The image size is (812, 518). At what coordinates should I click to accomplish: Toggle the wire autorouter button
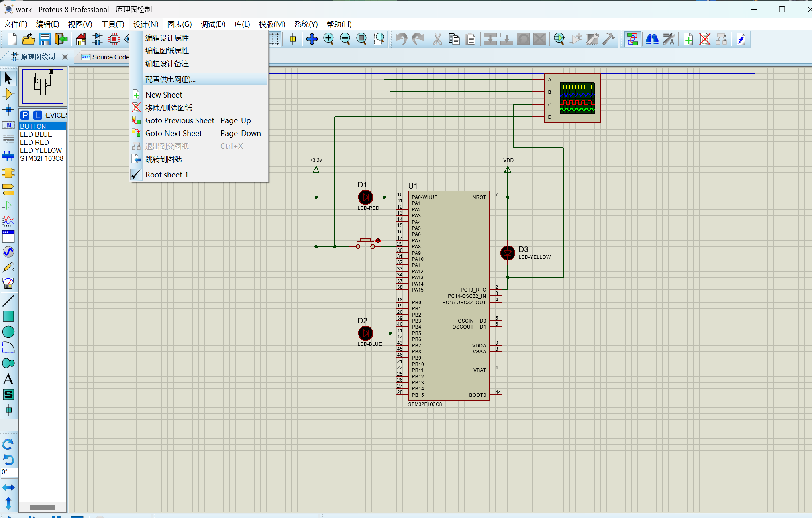click(x=632, y=39)
